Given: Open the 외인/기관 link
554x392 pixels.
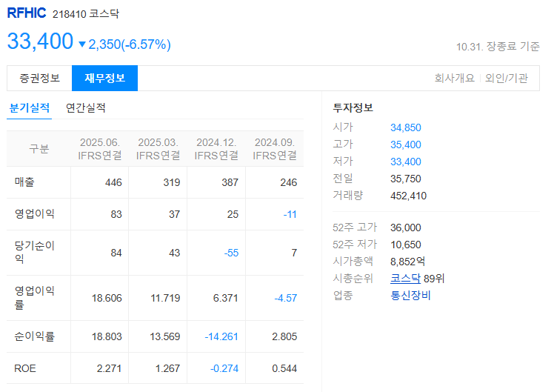Looking at the screenshot, I should [507, 78].
